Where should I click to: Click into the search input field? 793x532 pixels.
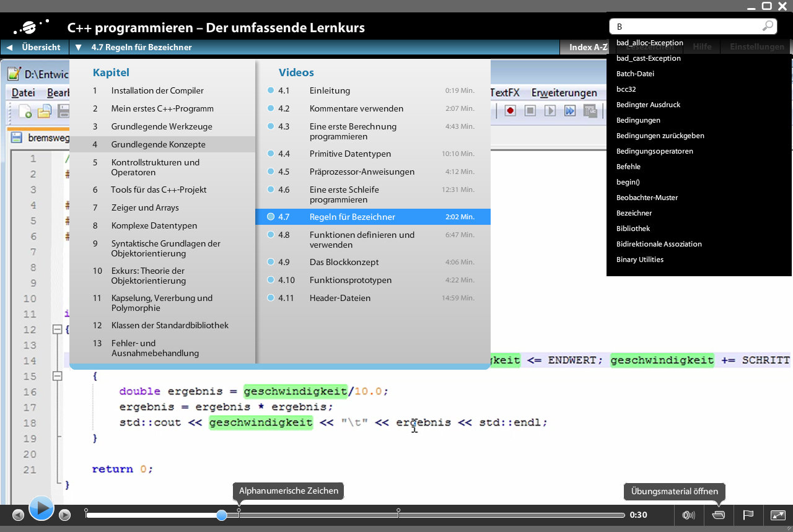(x=685, y=27)
